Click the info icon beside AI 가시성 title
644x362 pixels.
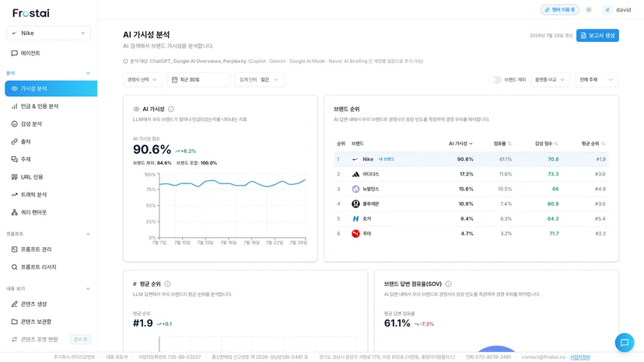coord(171,110)
